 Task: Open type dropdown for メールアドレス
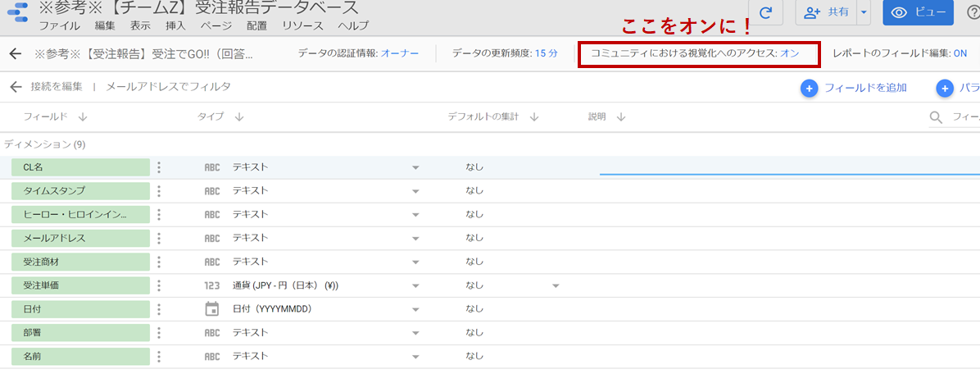(x=415, y=239)
